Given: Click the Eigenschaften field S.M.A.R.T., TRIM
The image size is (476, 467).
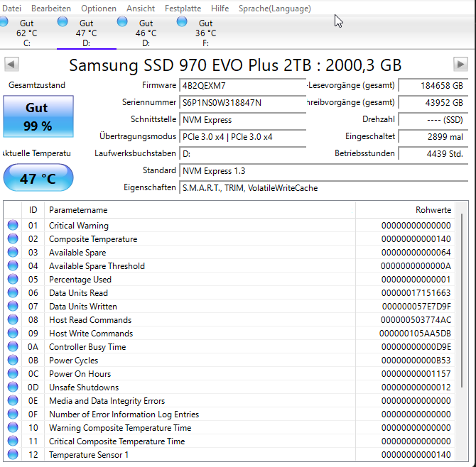Looking at the screenshot, I should pyautogui.click(x=323, y=187).
